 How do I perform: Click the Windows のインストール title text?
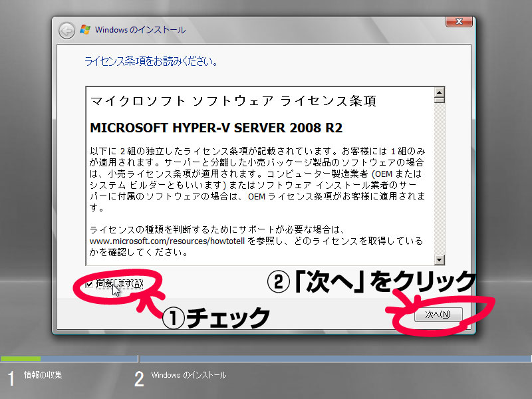click(140, 30)
